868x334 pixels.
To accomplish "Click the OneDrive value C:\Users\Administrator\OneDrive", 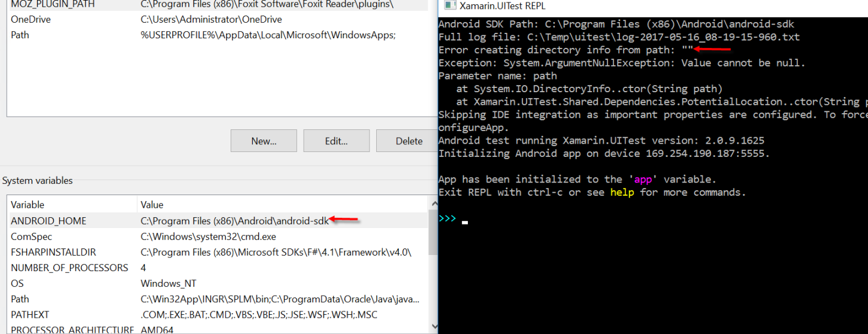I will point(211,19).
